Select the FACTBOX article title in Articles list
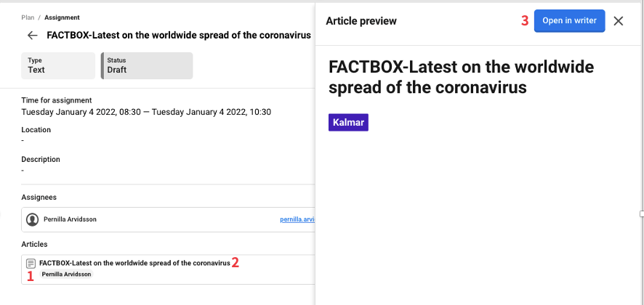Image resolution: width=644 pixels, height=305 pixels. [x=134, y=263]
